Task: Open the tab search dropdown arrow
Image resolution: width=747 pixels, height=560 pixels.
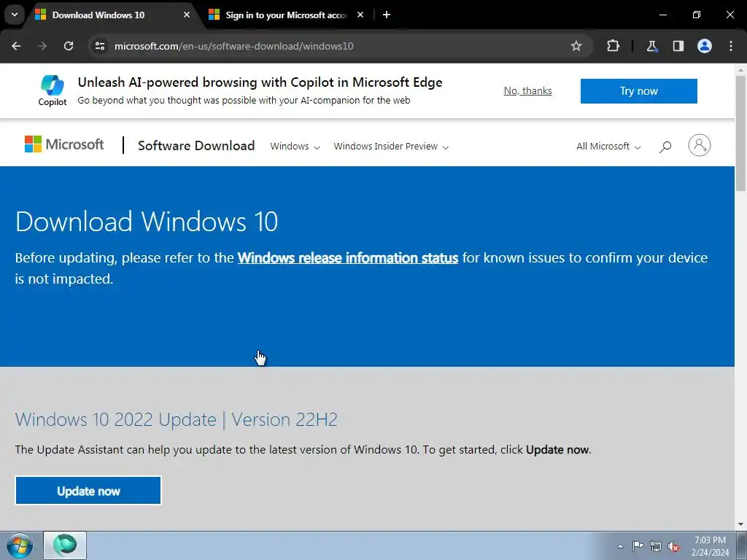Action: pos(15,15)
